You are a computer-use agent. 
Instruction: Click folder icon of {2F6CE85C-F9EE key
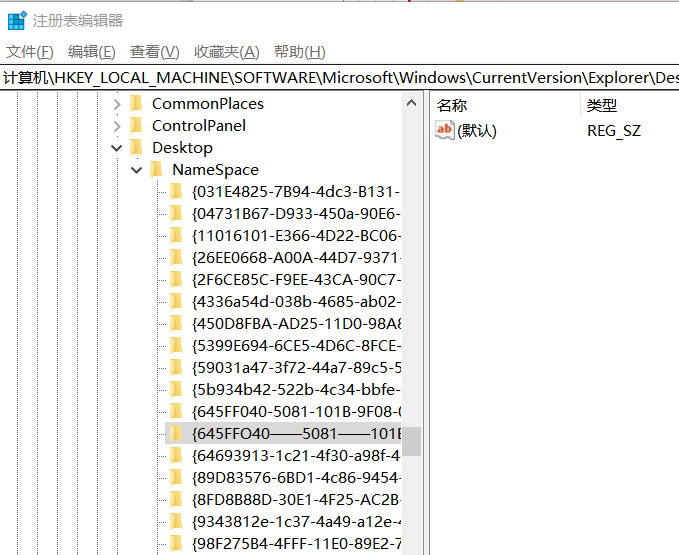(176, 280)
